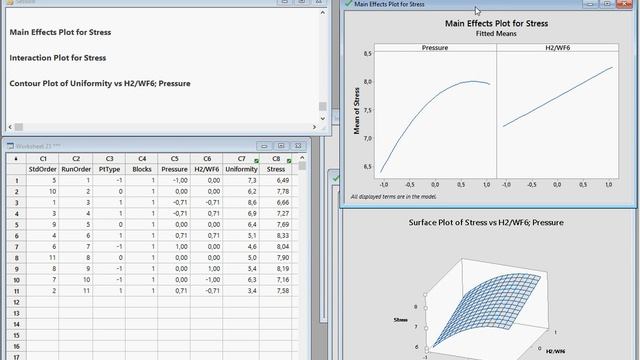
Task: Select worksheet row number 1
Action: coord(16,180)
